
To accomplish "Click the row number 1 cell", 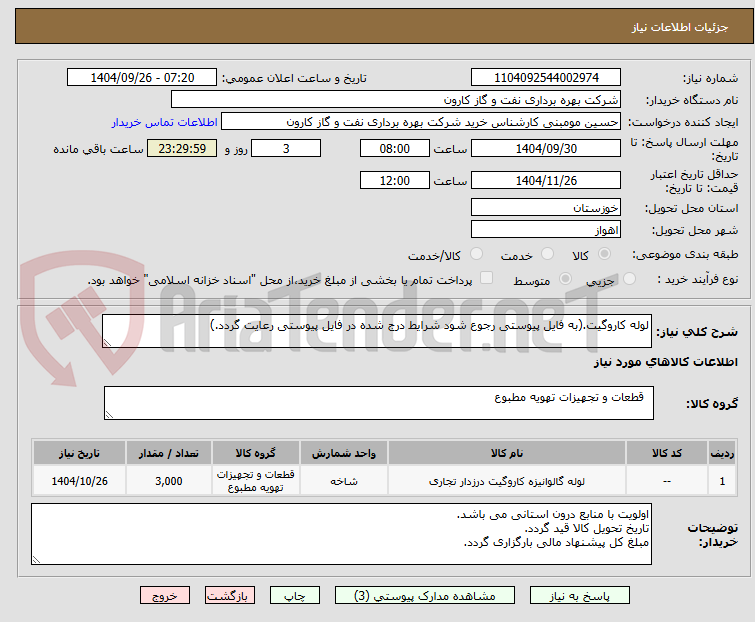I will pyautogui.click(x=722, y=481).
